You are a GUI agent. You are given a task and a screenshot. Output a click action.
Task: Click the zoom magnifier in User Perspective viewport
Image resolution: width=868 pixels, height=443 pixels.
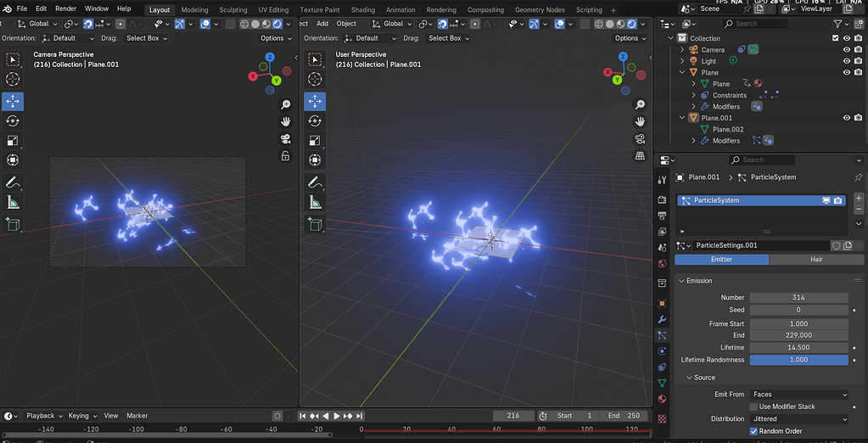coord(641,104)
